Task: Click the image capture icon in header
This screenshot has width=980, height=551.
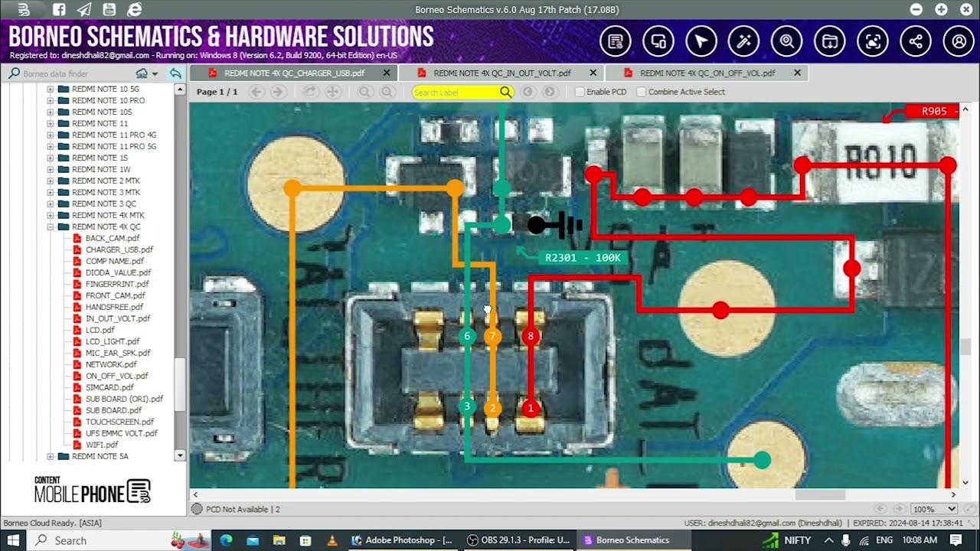Action: tap(873, 42)
